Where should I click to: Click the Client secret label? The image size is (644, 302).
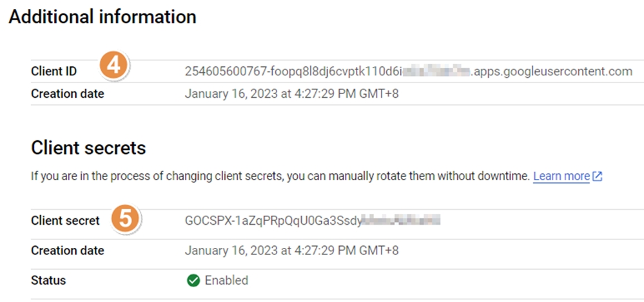tap(65, 221)
